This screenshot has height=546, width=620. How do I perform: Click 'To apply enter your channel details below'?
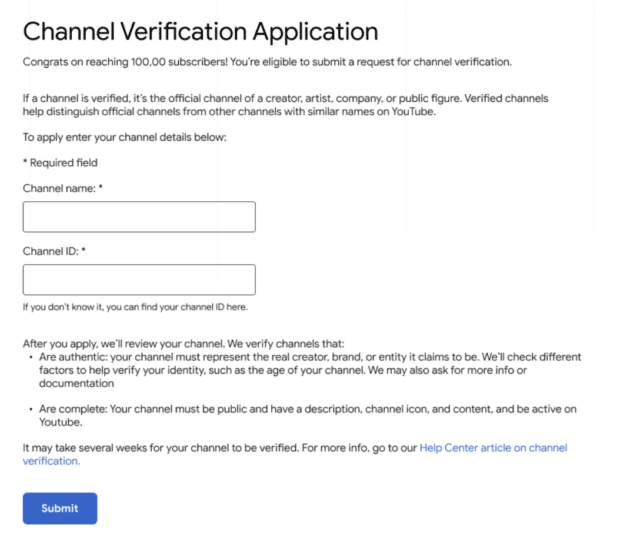(125, 137)
